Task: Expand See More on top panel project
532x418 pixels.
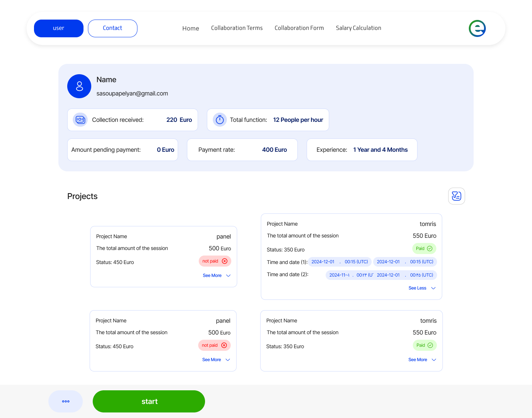Action: (x=216, y=275)
